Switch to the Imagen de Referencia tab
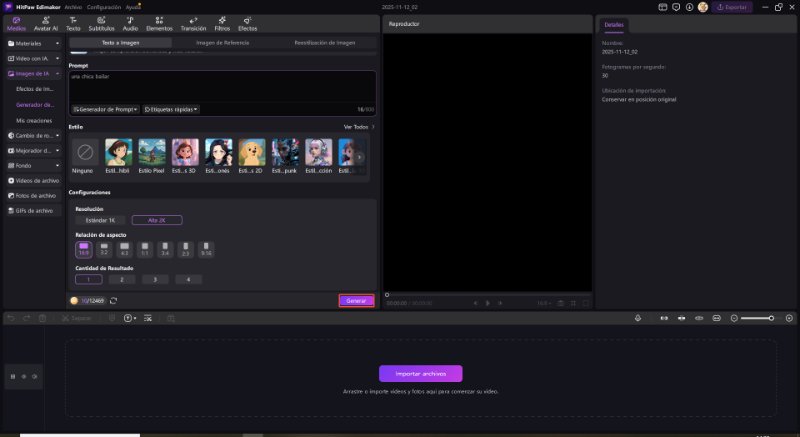This screenshot has height=437, width=800. [x=223, y=43]
